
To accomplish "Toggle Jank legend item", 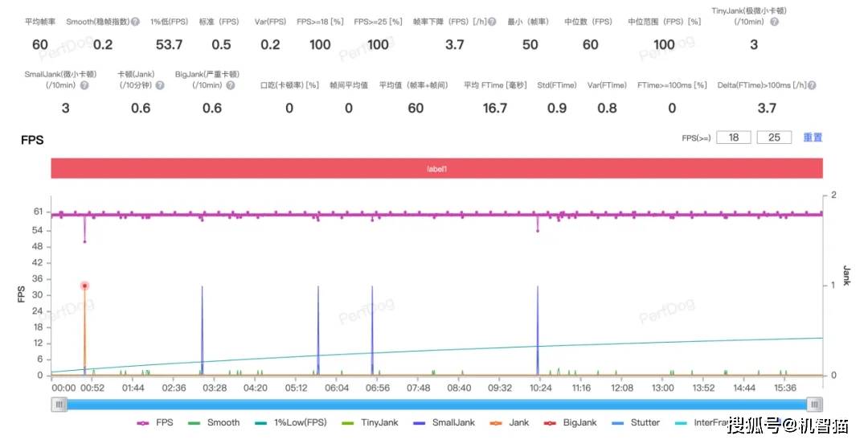I will [x=510, y=422].
